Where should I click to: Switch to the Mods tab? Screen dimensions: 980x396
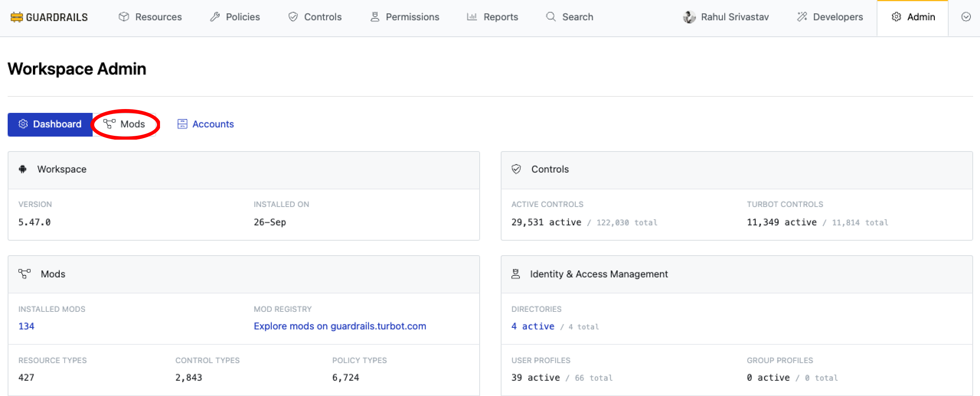(125, 124)
